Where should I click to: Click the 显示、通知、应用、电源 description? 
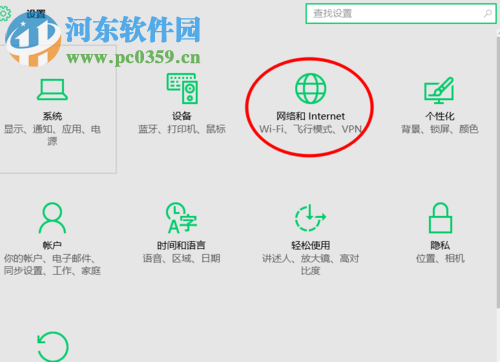52,135
